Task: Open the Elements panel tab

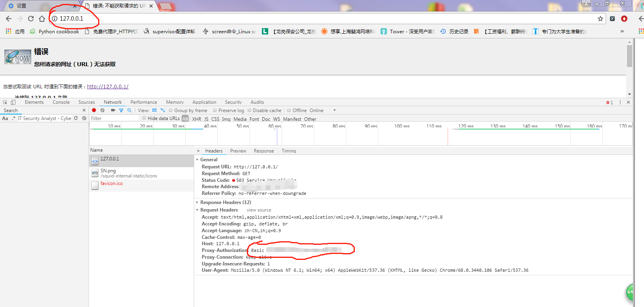Action: [34, 102]
